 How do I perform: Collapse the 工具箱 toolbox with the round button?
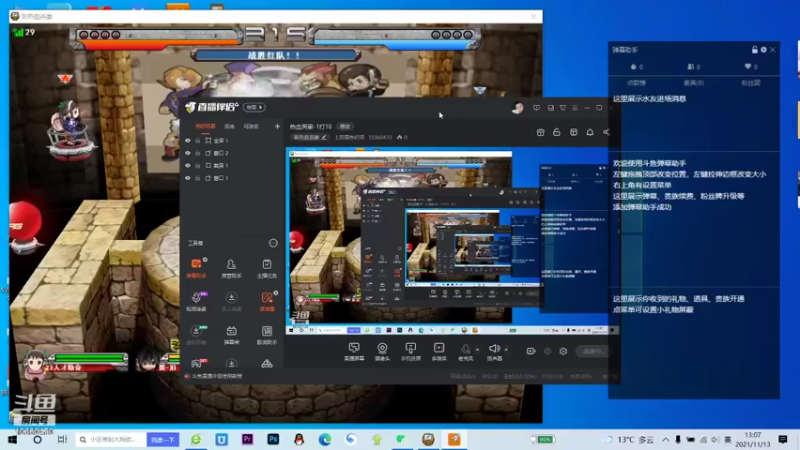tap(273, 243)
